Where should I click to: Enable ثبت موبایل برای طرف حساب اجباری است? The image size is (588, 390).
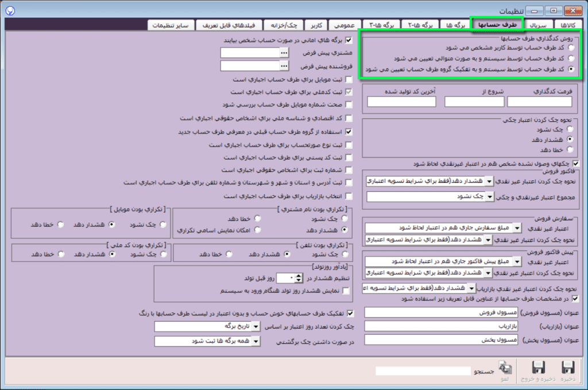(349, 80)
